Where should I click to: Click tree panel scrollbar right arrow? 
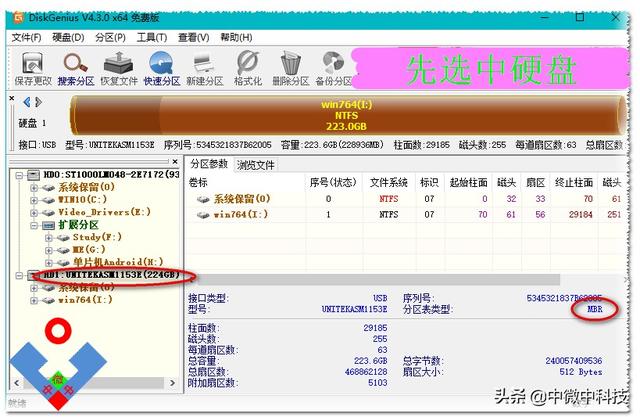173,383
